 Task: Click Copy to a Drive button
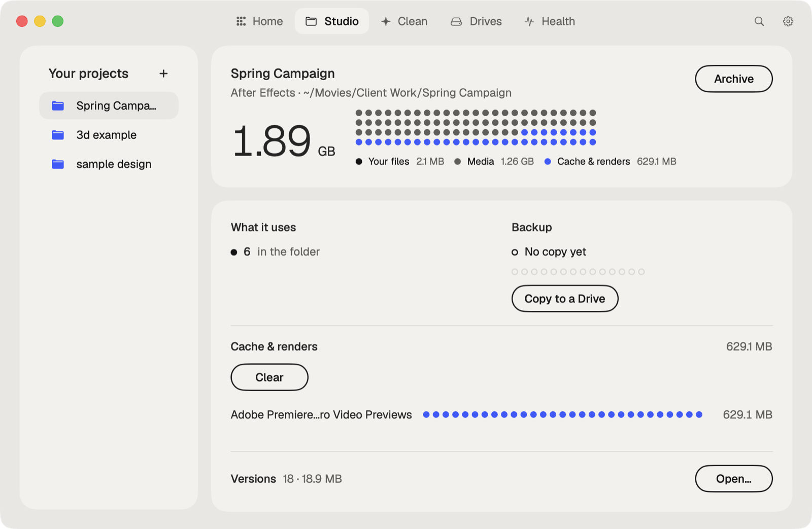pos(564,299)
